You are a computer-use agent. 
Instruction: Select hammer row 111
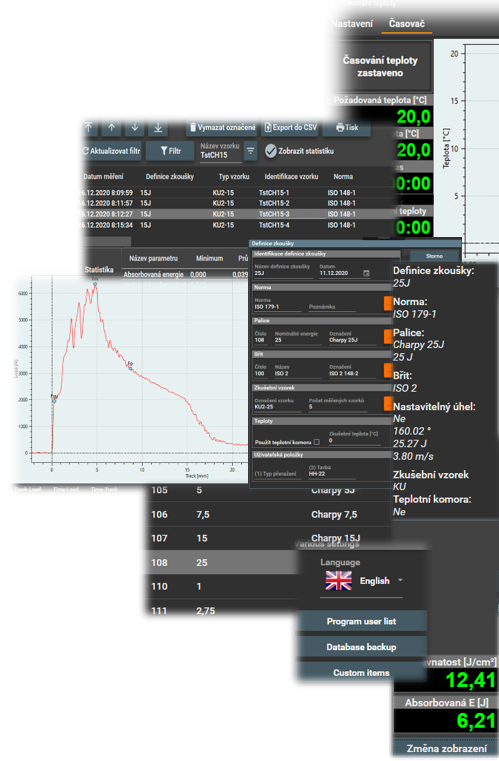click(223, 609)
